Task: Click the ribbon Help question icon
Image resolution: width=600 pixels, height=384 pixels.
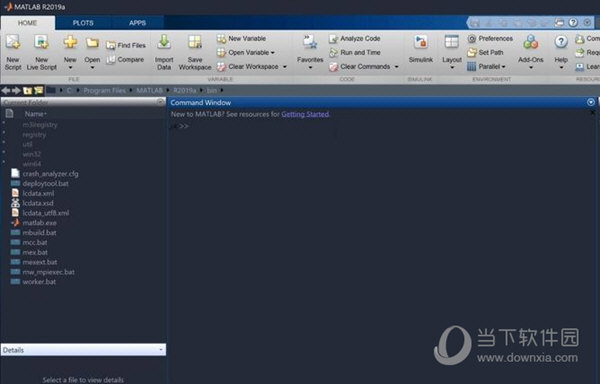Action: (x=561, y=42)
